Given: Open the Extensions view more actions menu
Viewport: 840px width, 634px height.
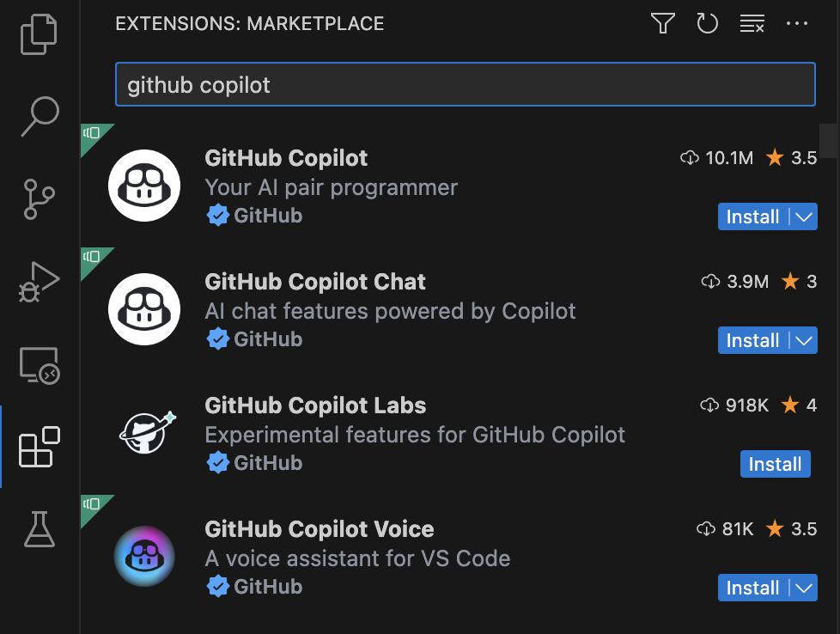Looking at the screenshot, I should (797, 23).
